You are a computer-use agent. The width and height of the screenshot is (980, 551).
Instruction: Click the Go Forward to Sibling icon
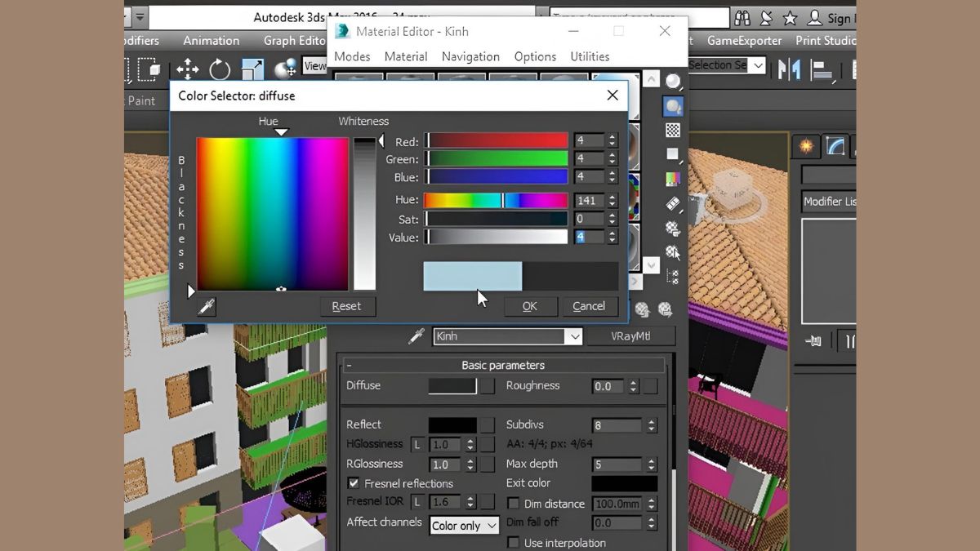(665, 309)
